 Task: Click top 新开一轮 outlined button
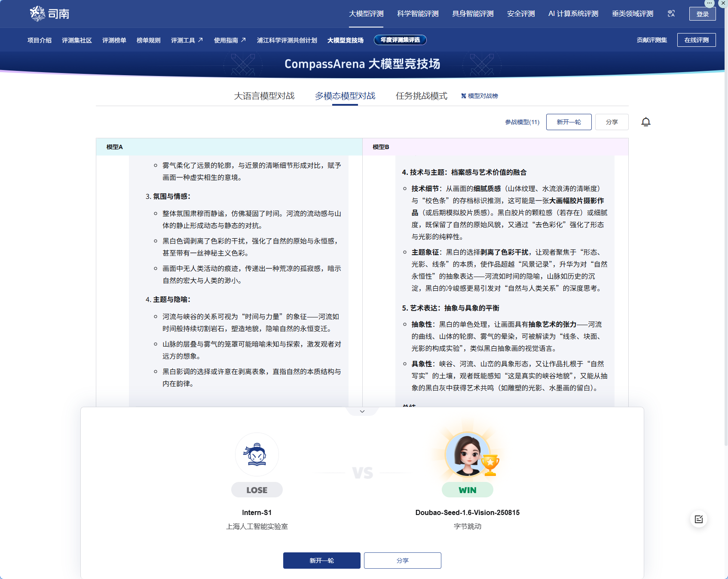click(x=569, y=122)
